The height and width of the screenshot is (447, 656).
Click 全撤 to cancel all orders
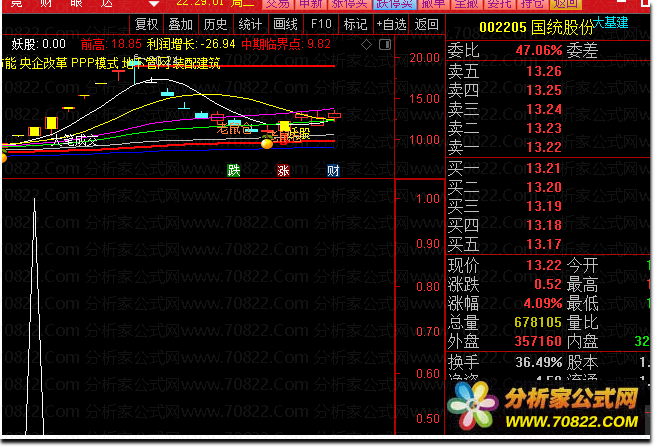click(x=466, y=4)
